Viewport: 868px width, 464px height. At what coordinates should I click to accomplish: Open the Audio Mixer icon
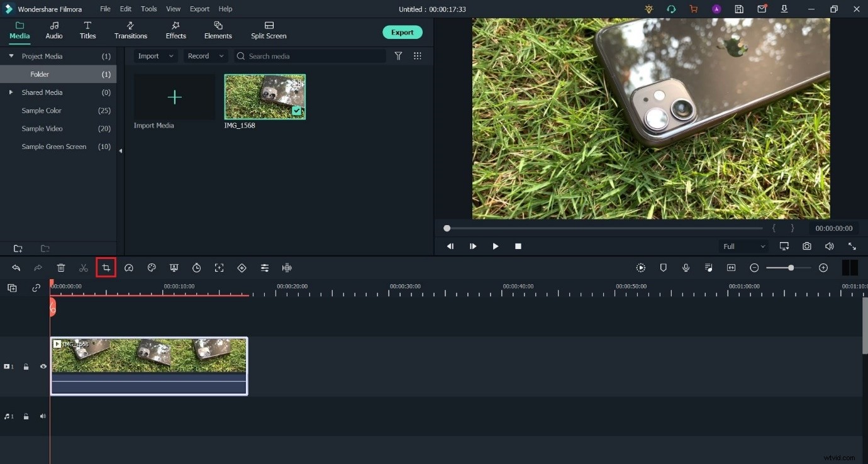tap(265, 268)
